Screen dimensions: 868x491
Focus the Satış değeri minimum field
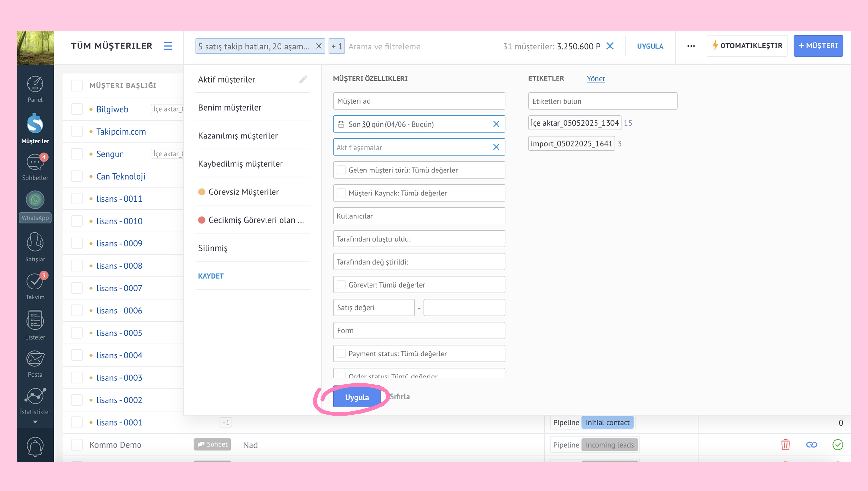pos(374,308)
